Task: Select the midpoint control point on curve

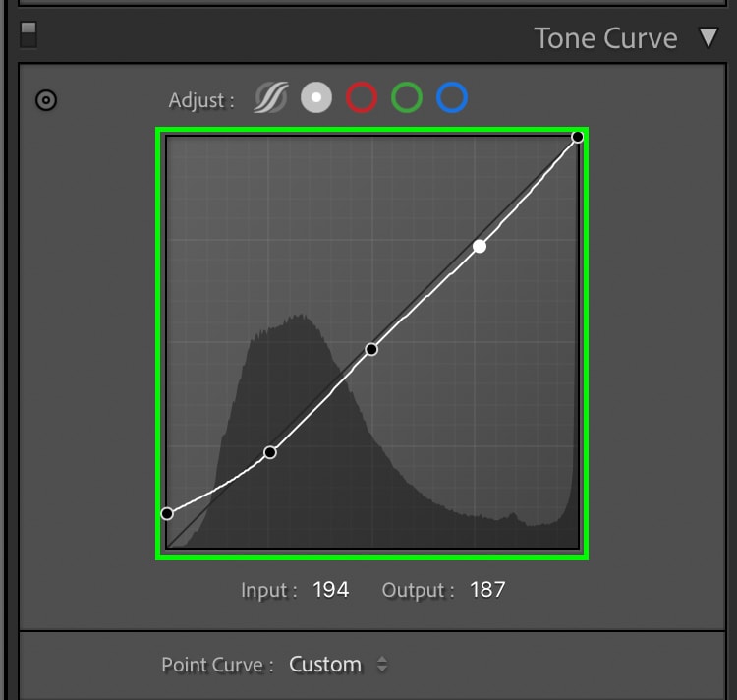Action: (371, 349)
